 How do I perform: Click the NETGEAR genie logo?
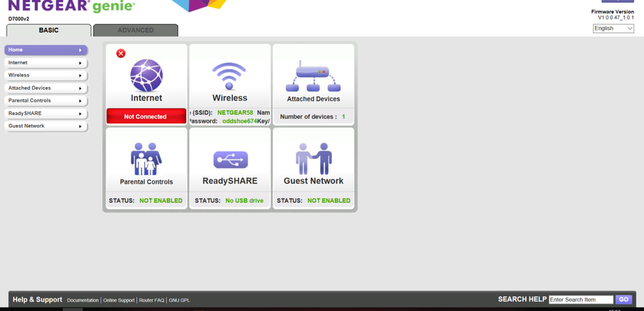click(72, 6)
